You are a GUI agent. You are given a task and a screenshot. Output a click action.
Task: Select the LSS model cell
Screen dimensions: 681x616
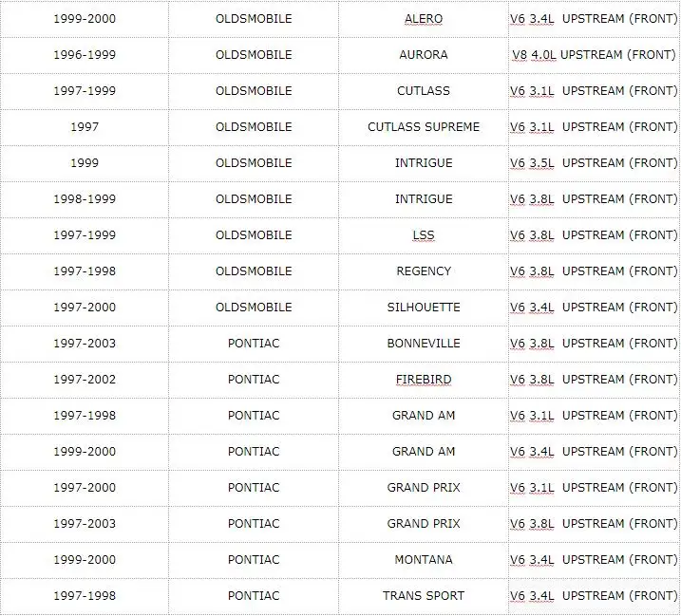click(x=424, y=234)
